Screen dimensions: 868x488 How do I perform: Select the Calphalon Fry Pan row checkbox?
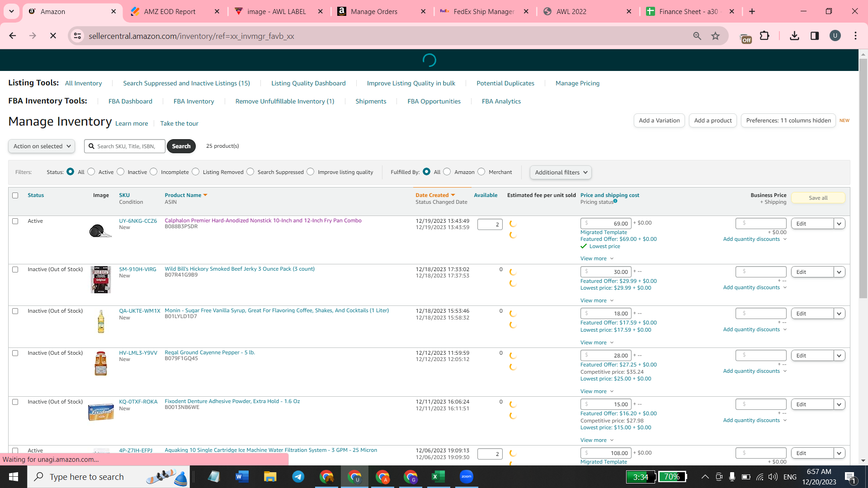click(x=15, y=221)
